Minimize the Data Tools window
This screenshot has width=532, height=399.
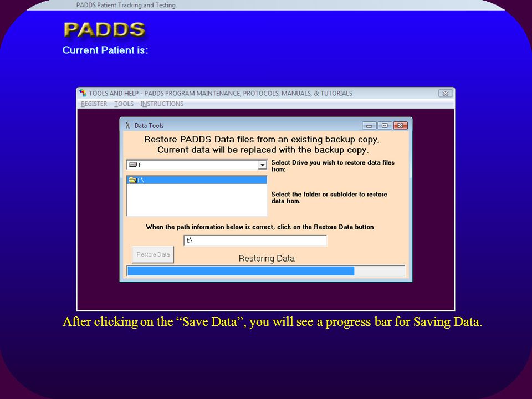click(369, 126)
